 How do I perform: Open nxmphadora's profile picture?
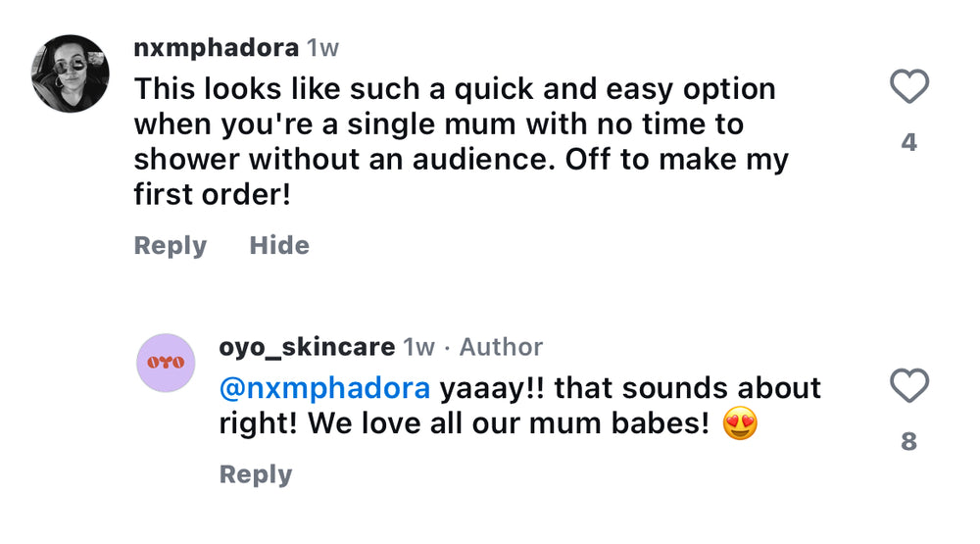pos(70,74)
